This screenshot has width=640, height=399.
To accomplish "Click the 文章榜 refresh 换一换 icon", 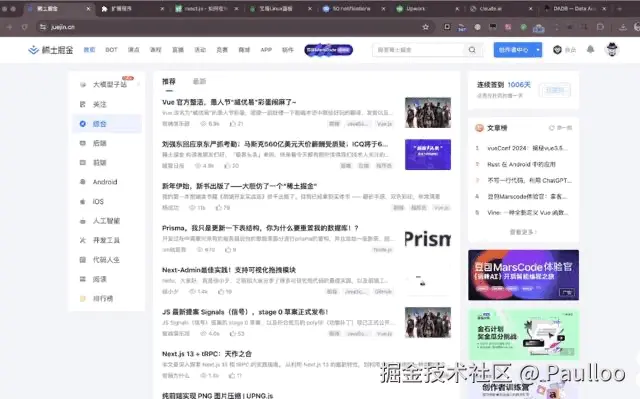I will point(551,128).
